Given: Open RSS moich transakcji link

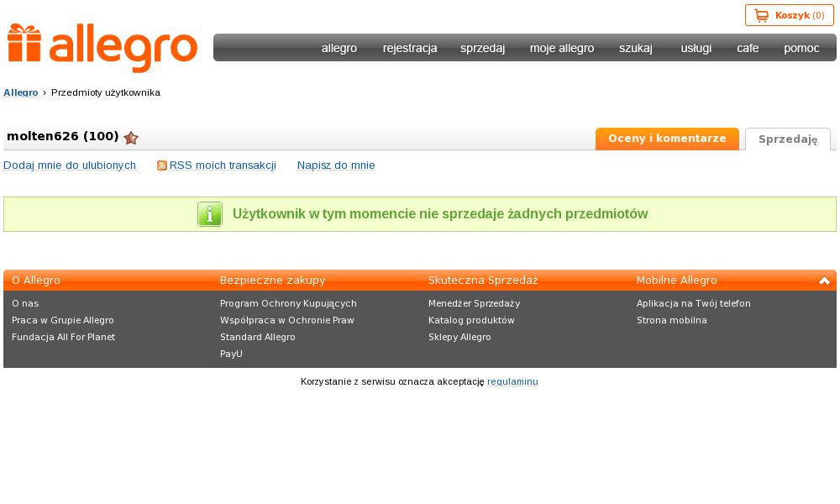Looking at the screenshot, I should tap(223, 165).
